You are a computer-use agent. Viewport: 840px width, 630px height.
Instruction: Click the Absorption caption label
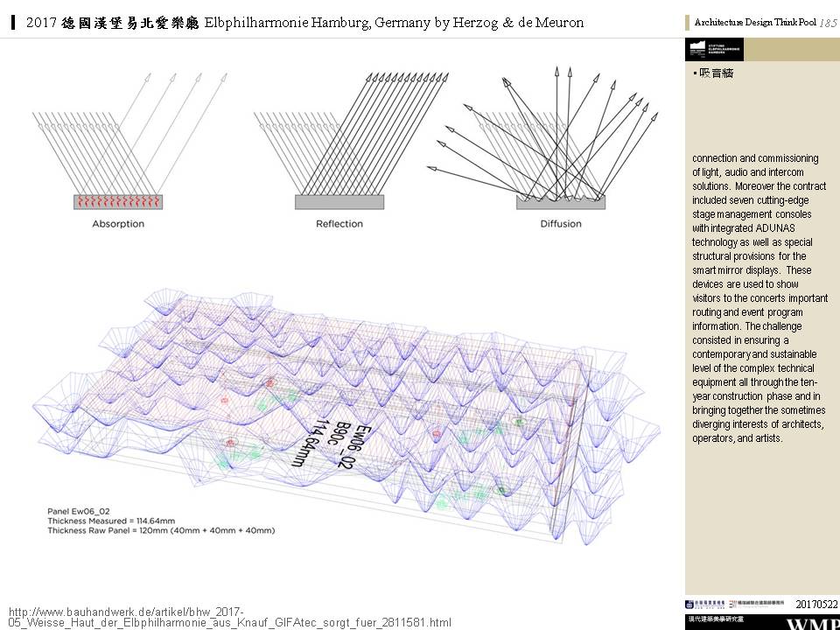click(118, 224)
